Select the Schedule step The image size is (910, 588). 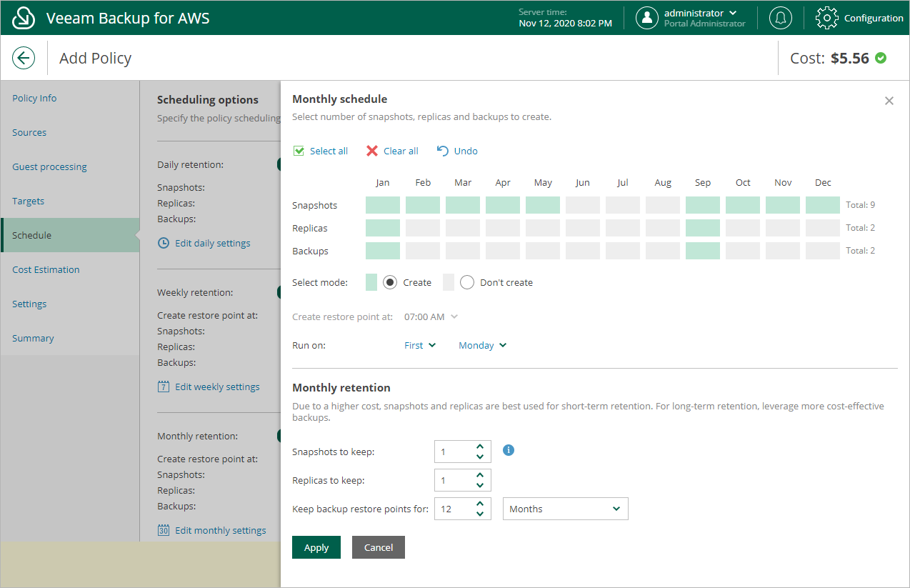70,235
